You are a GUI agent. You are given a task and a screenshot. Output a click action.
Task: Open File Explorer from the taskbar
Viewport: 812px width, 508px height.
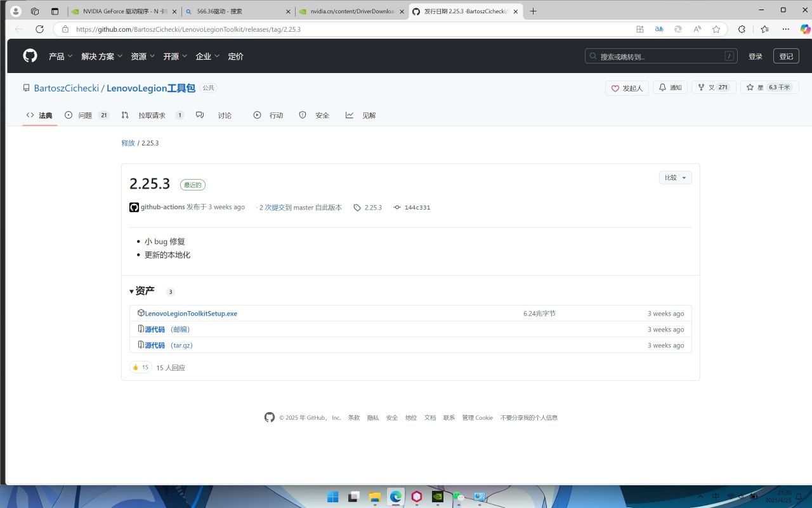coord(374,497)
